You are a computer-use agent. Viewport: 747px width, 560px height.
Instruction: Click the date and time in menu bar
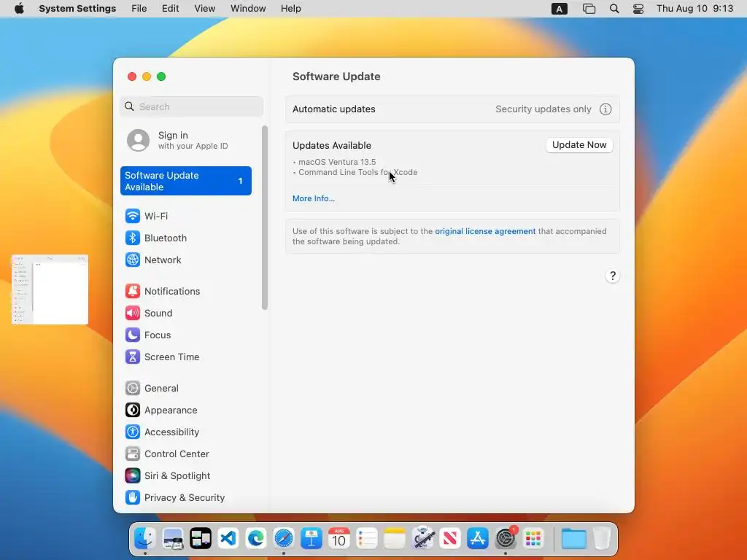(x=694, y=9)
